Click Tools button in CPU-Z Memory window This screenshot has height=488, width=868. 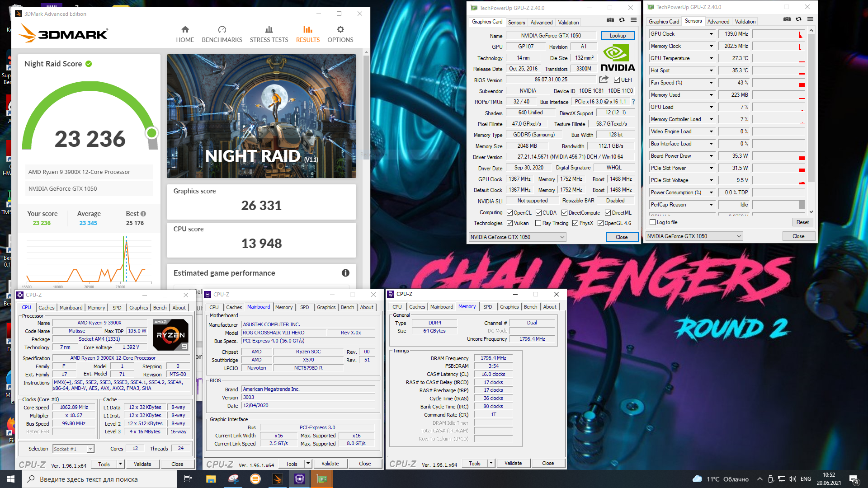point(475,463)
